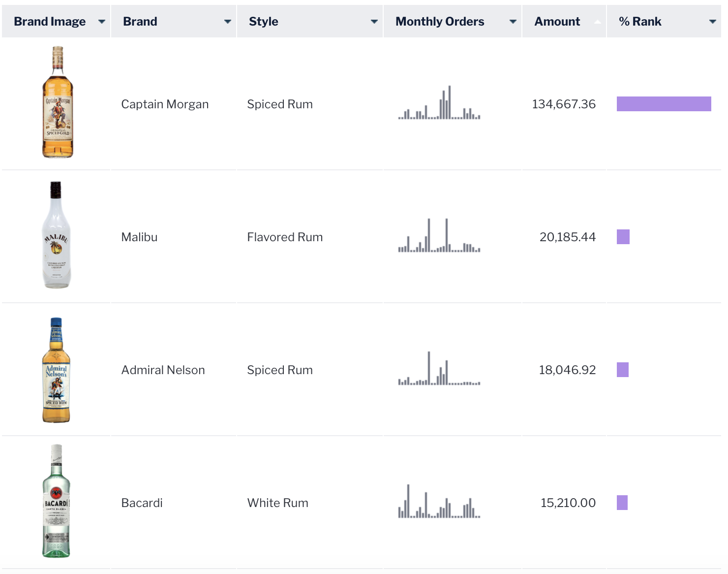Select the Malibu bottle image
728x574 pixels.
coord(57,235)
